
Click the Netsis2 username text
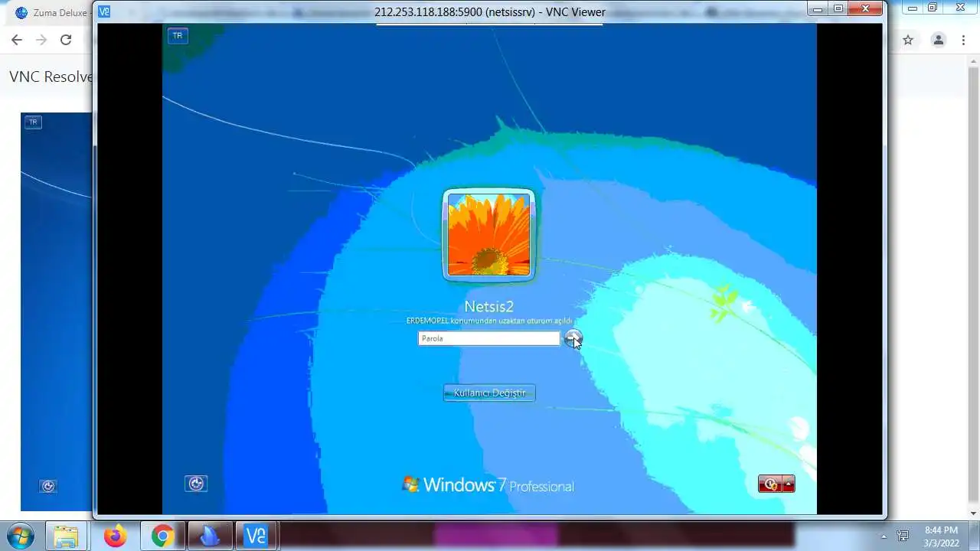pos(488,307)
